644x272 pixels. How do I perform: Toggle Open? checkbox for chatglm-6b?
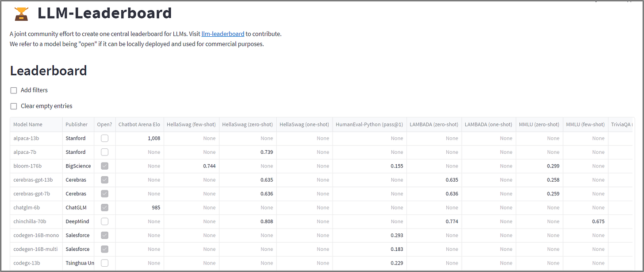[x=104, y=207]
